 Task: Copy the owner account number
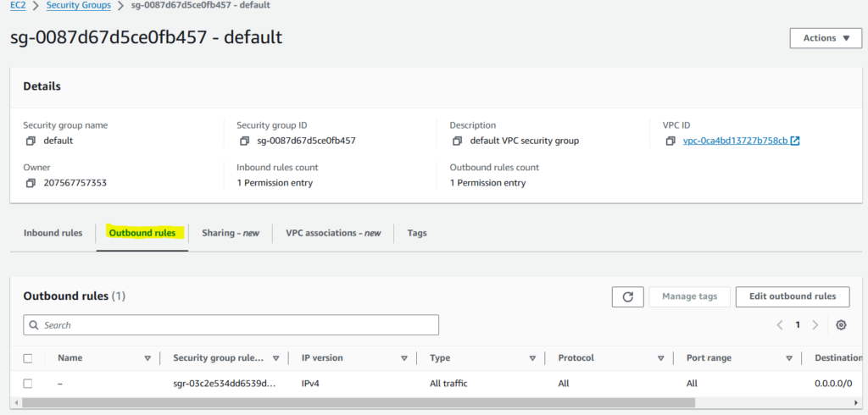click(x=31, y=183)
